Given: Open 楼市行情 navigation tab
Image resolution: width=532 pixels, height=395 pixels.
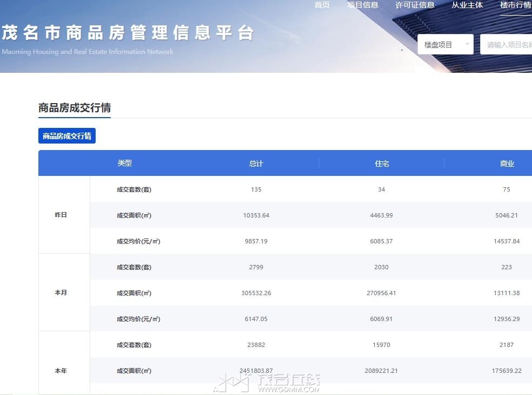Looking at the screenshot, I should coord(516,5).
